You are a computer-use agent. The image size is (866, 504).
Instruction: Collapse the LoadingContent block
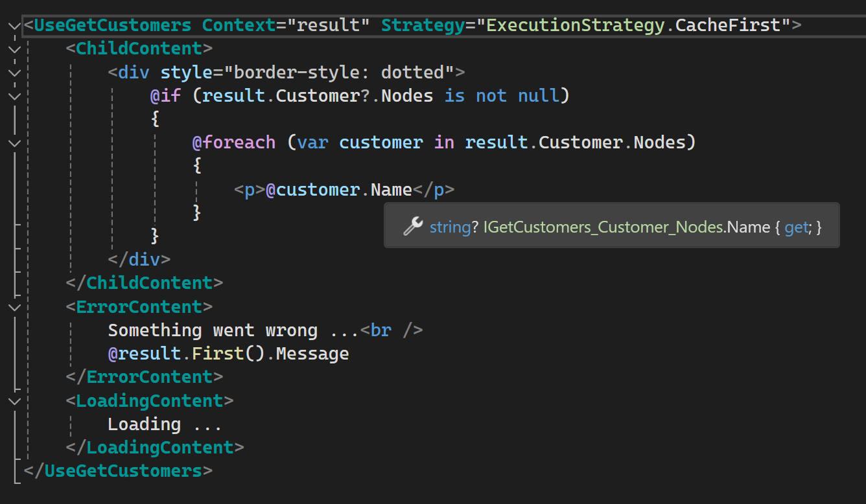pos(15,402)
